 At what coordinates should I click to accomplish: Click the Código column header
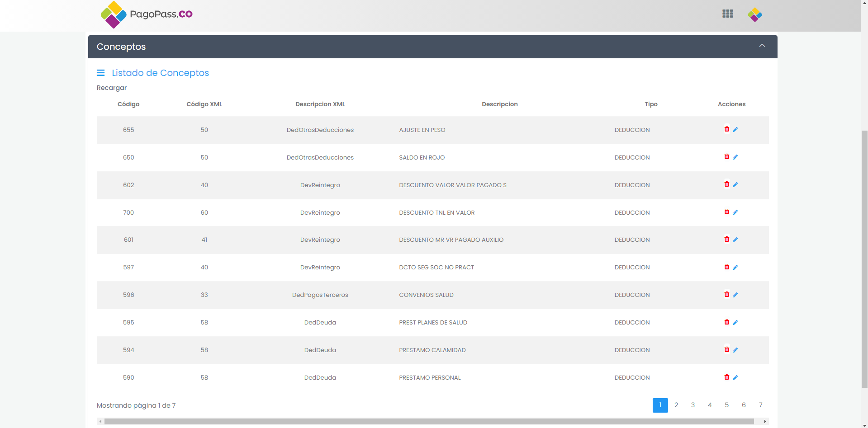128,104
